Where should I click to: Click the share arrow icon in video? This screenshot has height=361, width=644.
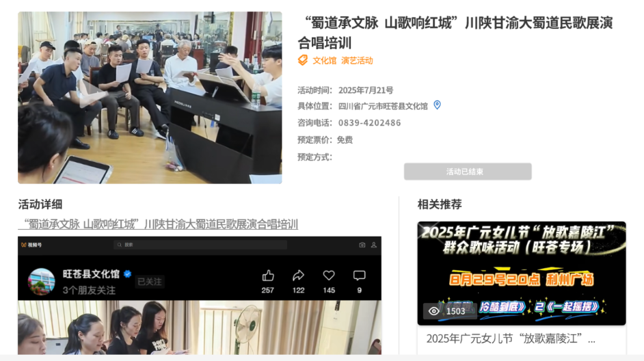(298, 276)
